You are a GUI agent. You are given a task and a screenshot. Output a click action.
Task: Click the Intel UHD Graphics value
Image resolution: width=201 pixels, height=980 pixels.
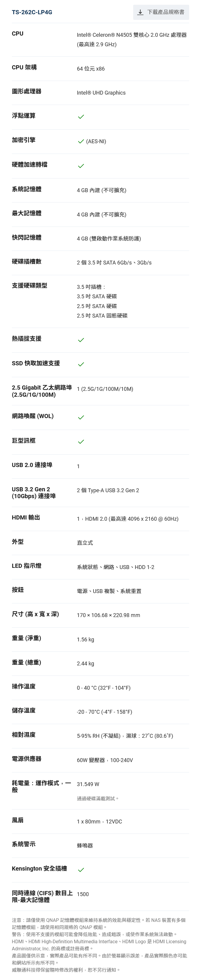[x=101, y=93]
